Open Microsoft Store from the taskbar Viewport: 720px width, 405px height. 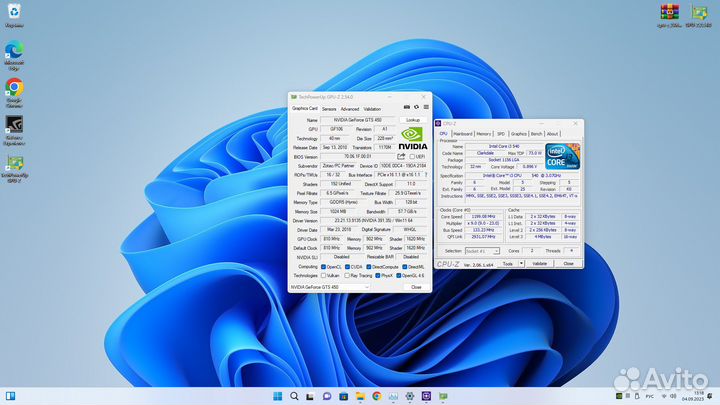(x=343, y=396)
